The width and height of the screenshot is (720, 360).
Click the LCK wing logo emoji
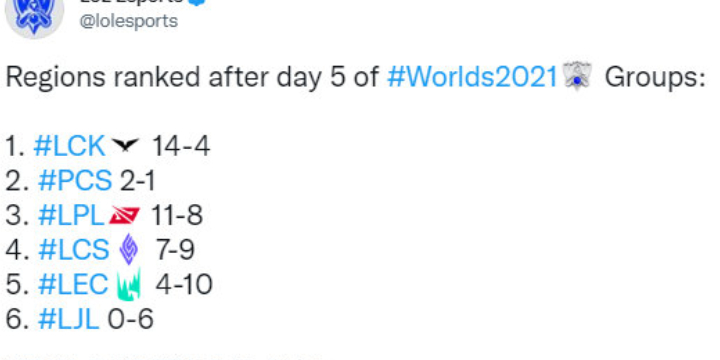(x=125, y=146)
